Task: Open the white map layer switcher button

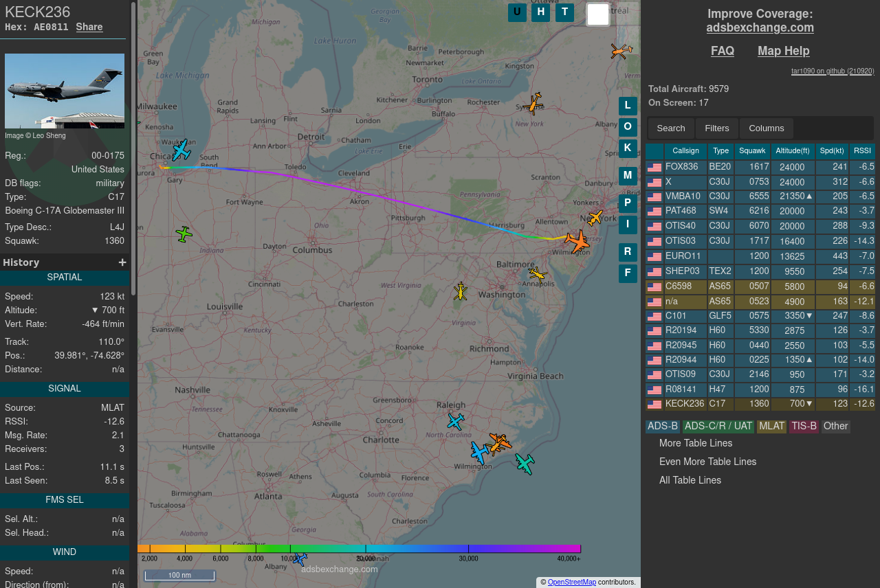Action: [598, 14]
